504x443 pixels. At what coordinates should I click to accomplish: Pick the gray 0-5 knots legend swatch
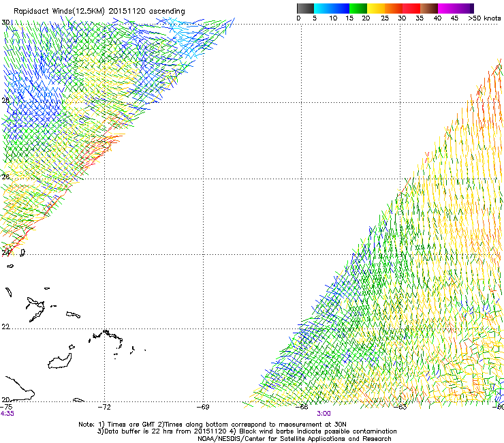coord(305,8)
